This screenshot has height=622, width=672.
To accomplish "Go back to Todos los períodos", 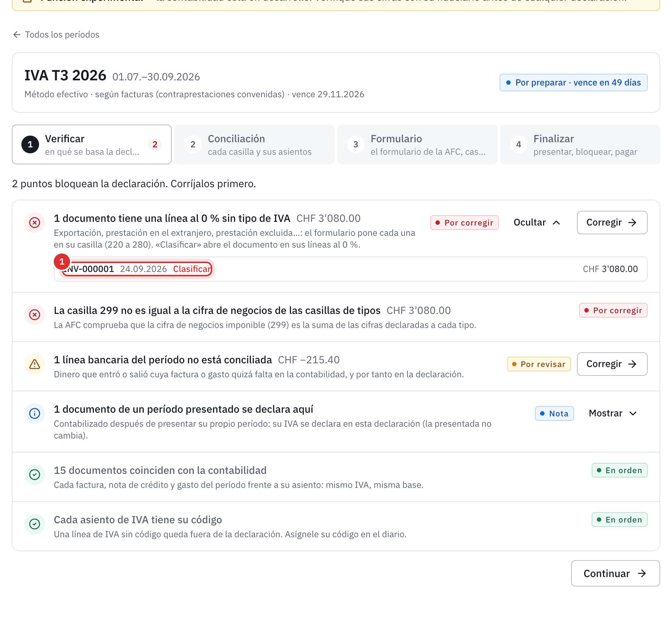I will tap(56, 35).
